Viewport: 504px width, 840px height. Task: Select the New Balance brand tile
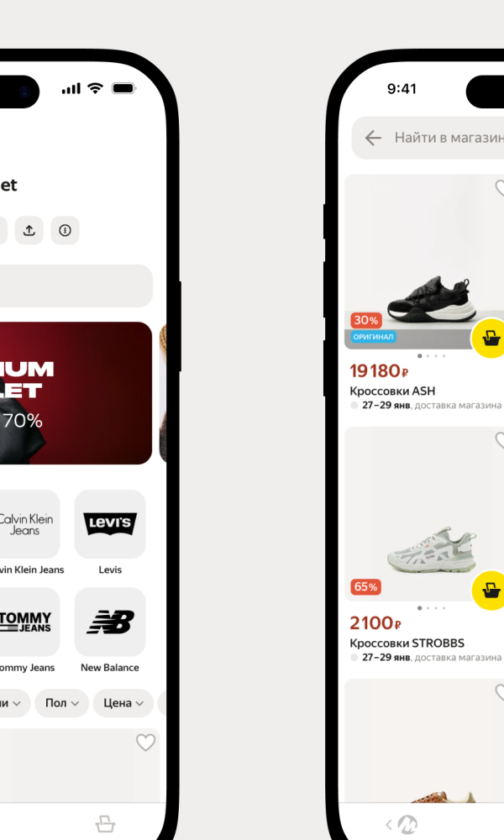[110, 622]
